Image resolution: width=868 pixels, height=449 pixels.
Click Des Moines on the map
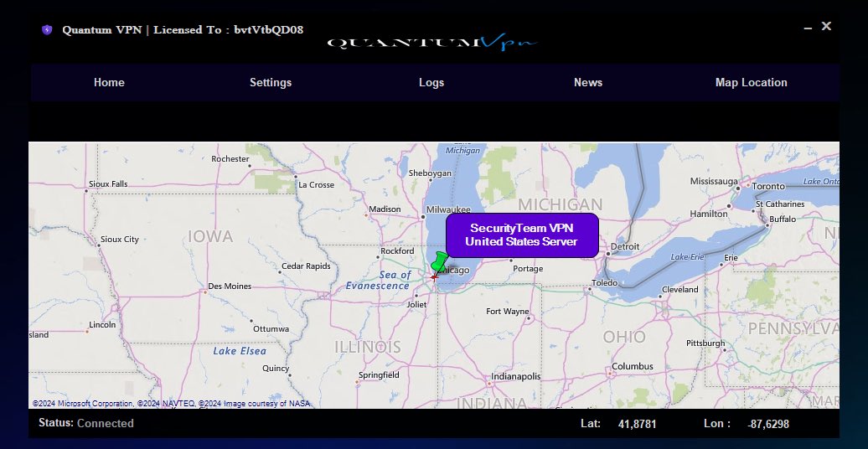230,286
